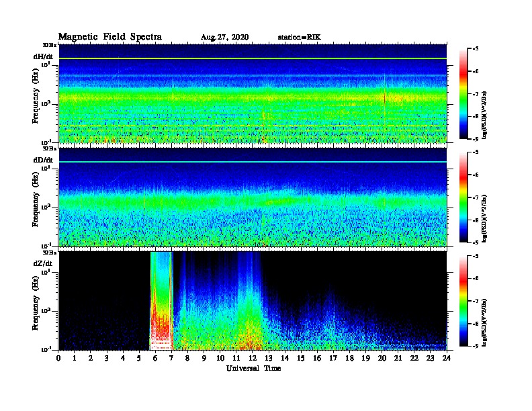Click hour tick label "20" on time axis

point(382,358)
